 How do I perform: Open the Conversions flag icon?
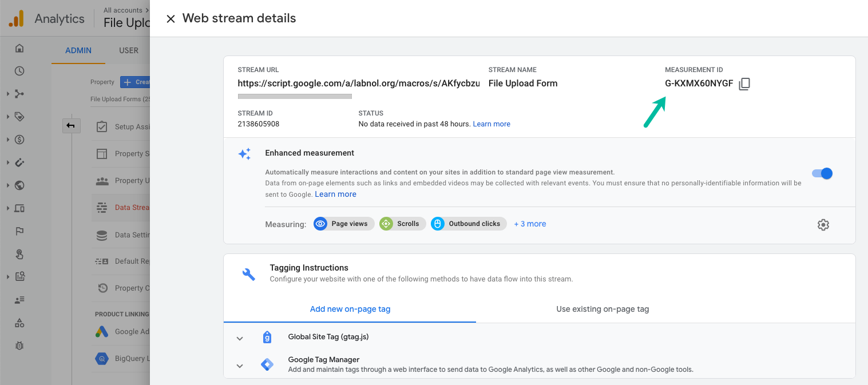click(x=19, y=231)
